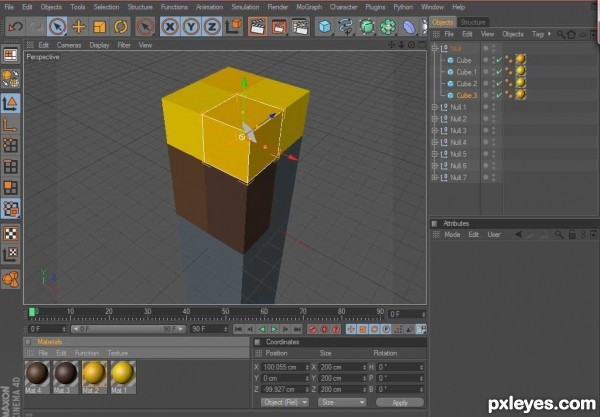Viewport: 600px width, 417px height.
Task: Open the Render menu
Action: (278, 7)
